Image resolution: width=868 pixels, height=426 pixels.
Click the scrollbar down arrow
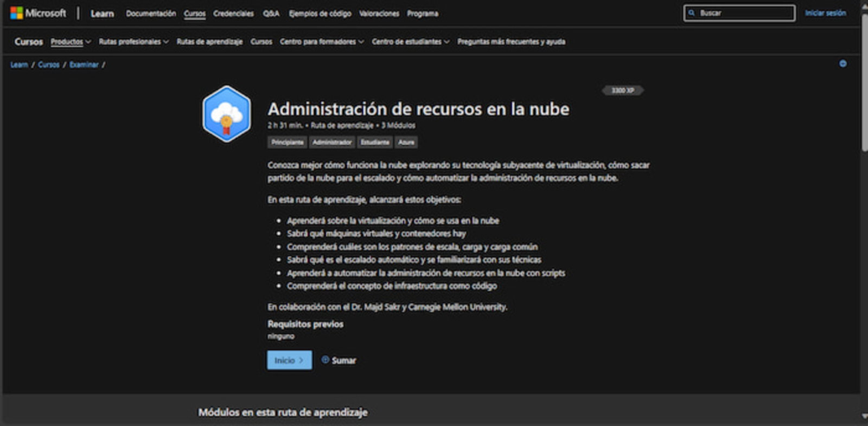(x=864, y=416)
